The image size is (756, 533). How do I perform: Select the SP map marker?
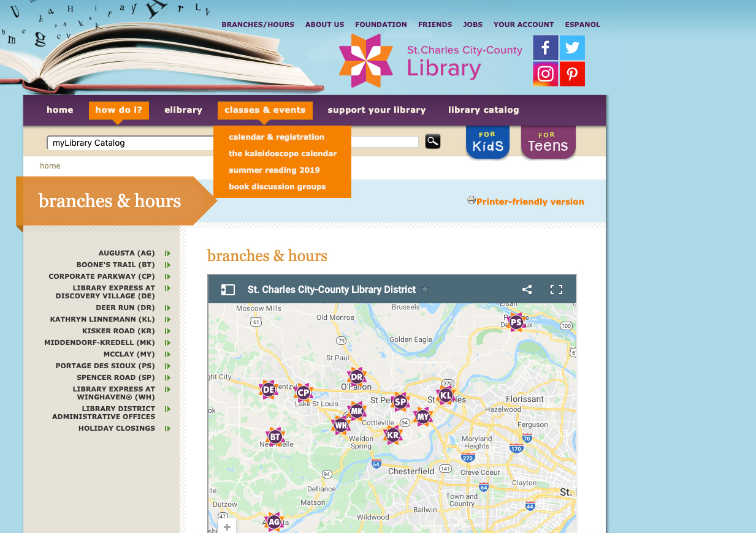pyautogui.click(x=400, y=402)
